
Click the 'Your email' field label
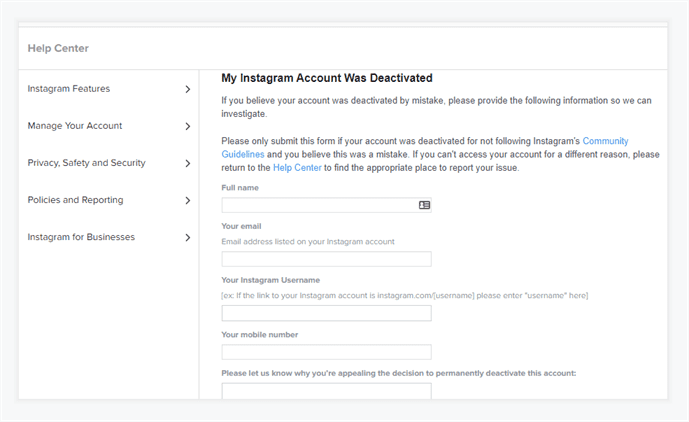click(241, 226)
